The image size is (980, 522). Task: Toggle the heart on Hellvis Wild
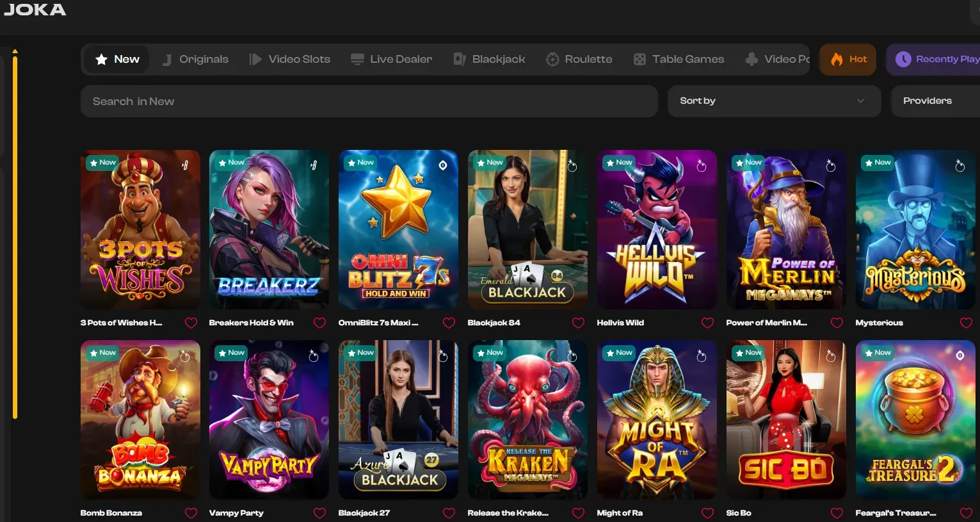pyautogui.click(x=707, y=323)
